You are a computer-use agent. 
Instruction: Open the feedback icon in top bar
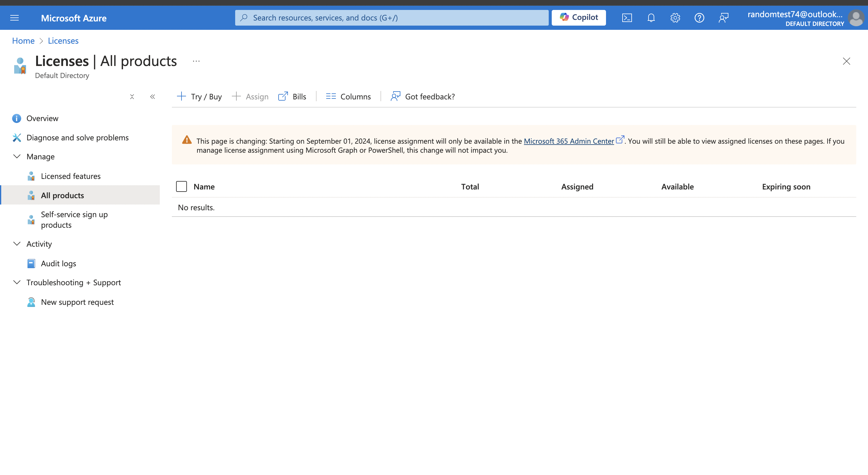[x=724, y=18]
